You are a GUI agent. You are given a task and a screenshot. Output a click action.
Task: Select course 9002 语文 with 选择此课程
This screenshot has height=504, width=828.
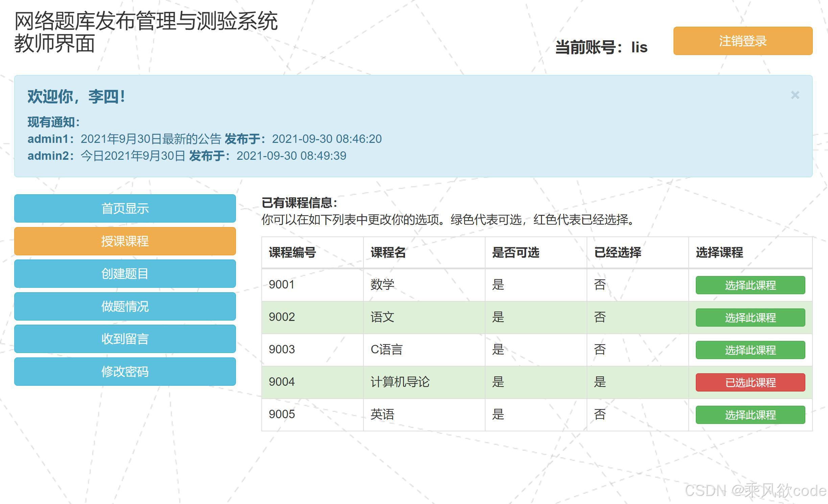[750, 318]
